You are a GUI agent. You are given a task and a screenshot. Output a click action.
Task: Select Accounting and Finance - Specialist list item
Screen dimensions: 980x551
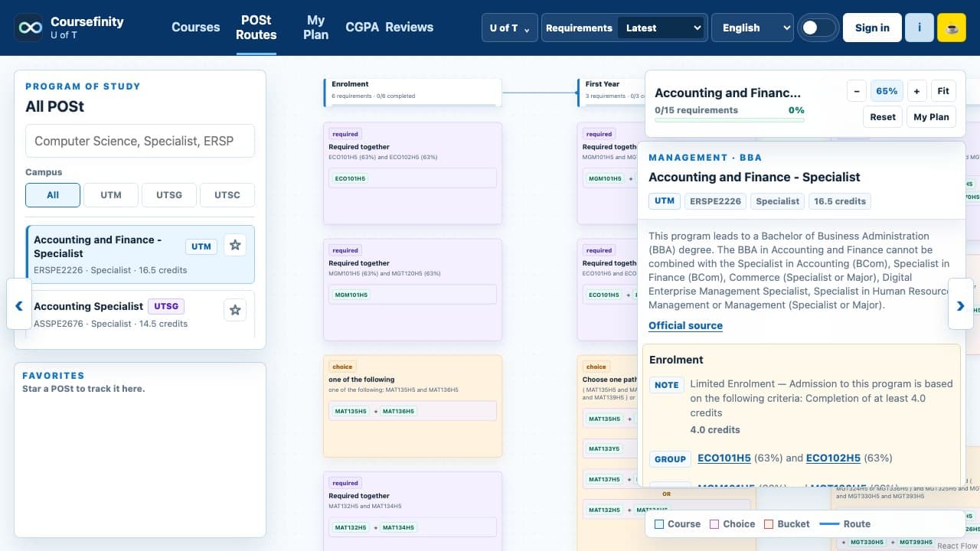pyautogui.click(x=140, y=254)
